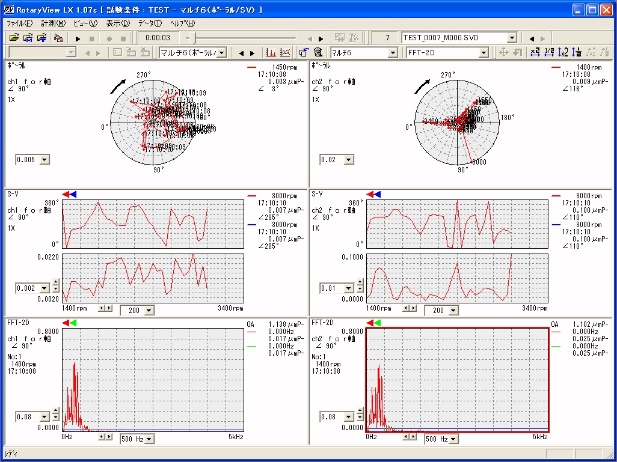This screenshot has width=617, height=462.
Task: Expand the マルチ6 dropdown next to the icons
Action: [392, 52]
